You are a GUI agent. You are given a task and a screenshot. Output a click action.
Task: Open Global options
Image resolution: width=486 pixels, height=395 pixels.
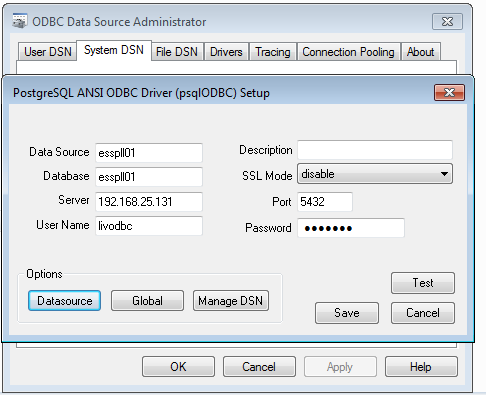pyautogui.click(x=147, y=300)
